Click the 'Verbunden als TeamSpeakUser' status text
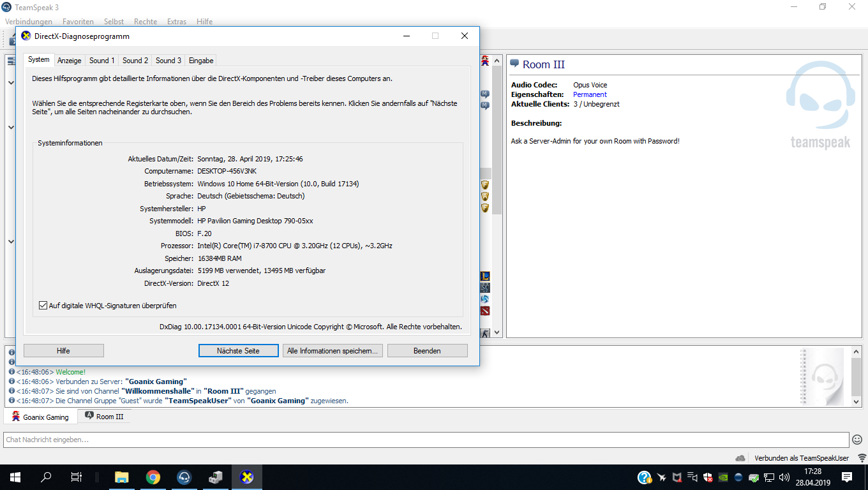The width and height of the screenshot is (868, 490). click(x=802, y=458)
